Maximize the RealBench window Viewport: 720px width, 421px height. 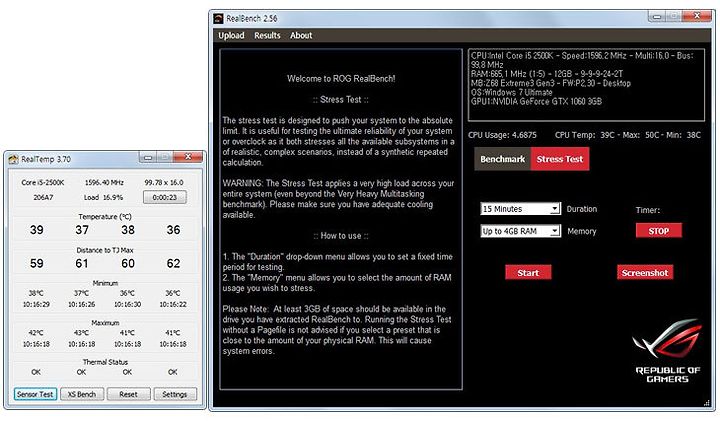[674, 17]
